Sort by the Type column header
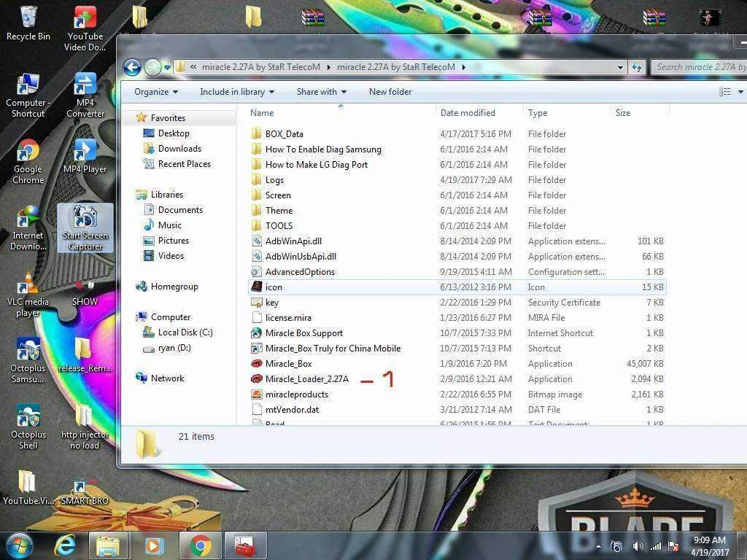 point(567,113)
